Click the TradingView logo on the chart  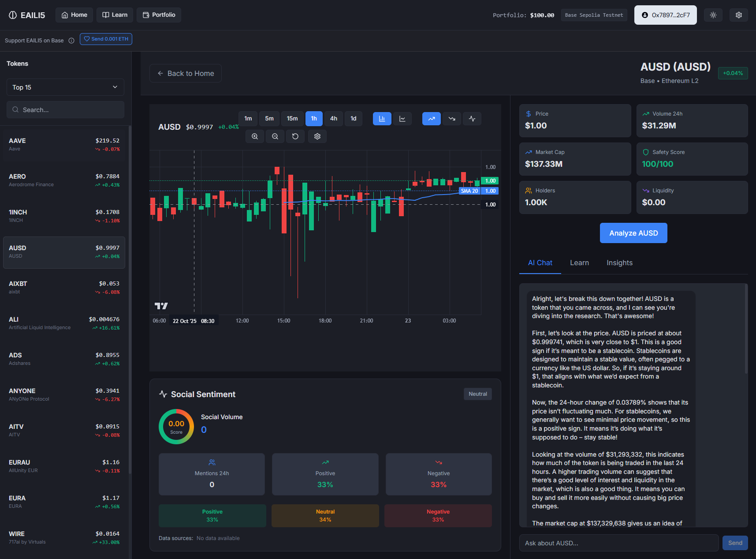click(161, 305)
